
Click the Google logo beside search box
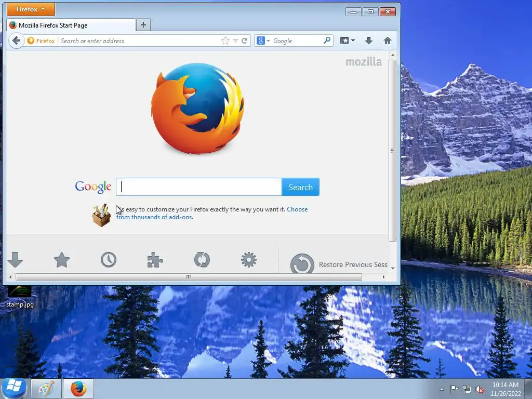[x=94, y=187]
